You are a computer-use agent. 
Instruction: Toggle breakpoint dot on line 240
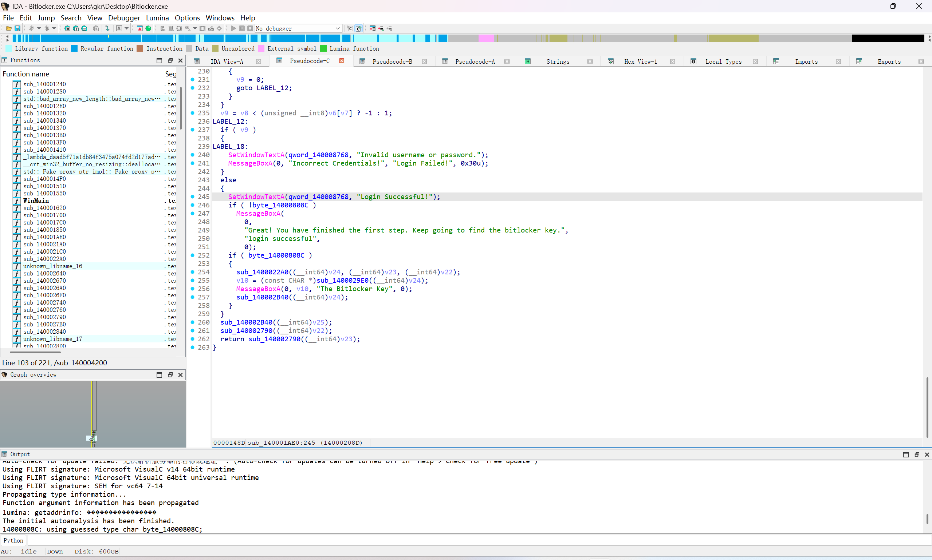[x=193, y=155]
